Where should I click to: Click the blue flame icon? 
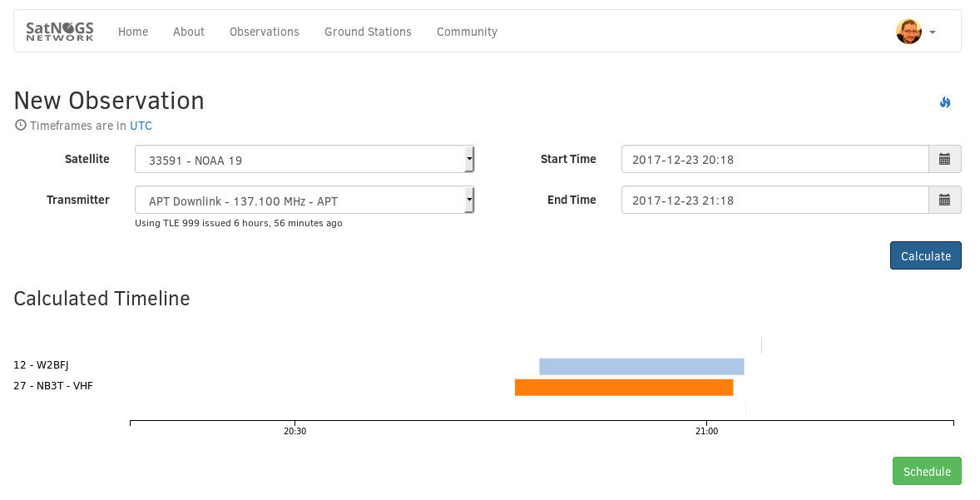(x=945, y=101)
